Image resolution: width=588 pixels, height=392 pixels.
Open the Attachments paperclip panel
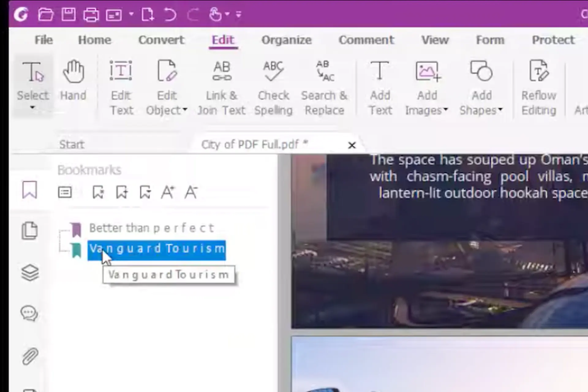(x=30, y=356)
